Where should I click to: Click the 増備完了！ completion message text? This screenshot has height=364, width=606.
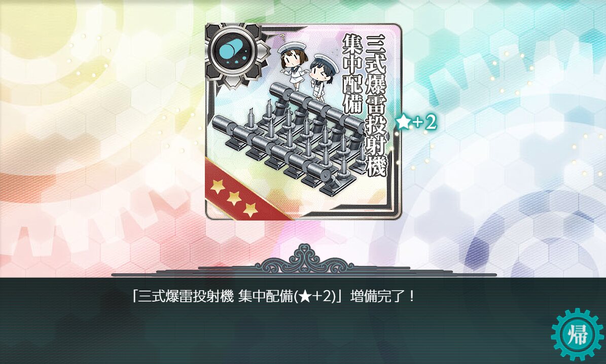click(x=382, y=297)
